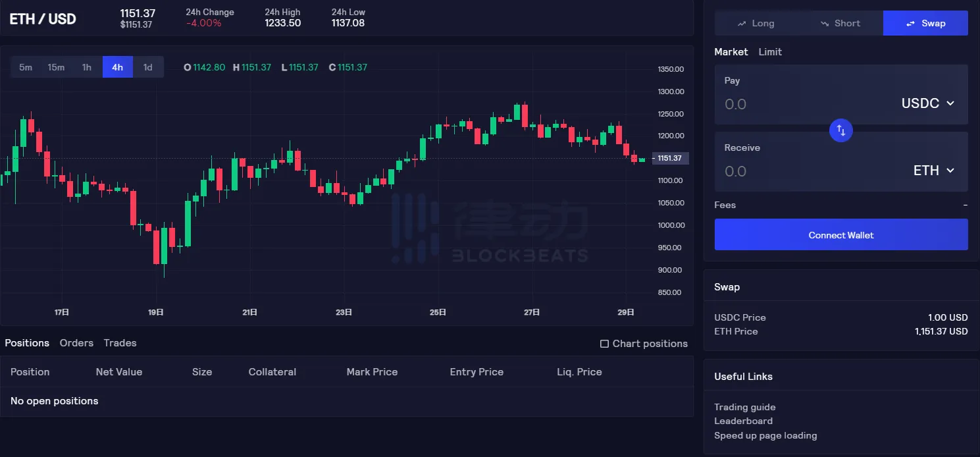Image resolution: width=980 pixels, height=457 pixels.
Task: Select the Short position tab
Action: (840, 23)
